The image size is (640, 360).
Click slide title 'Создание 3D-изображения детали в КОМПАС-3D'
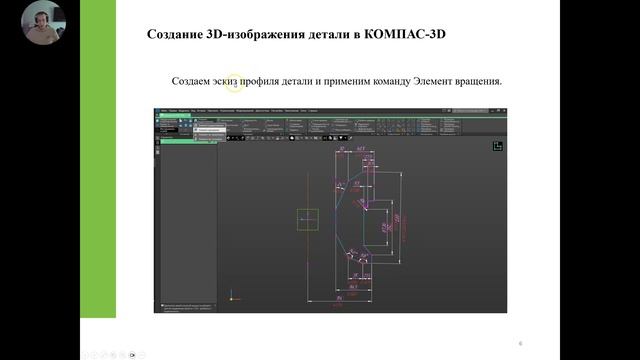tap(296, 34)
